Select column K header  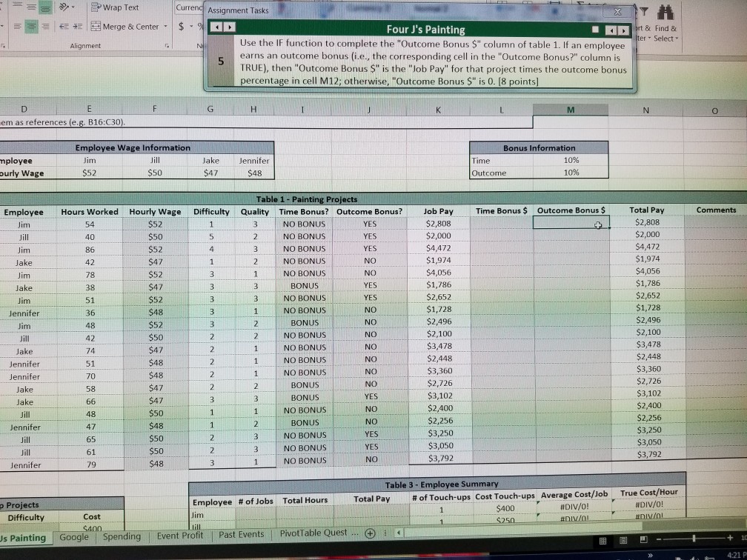(438, 110)
